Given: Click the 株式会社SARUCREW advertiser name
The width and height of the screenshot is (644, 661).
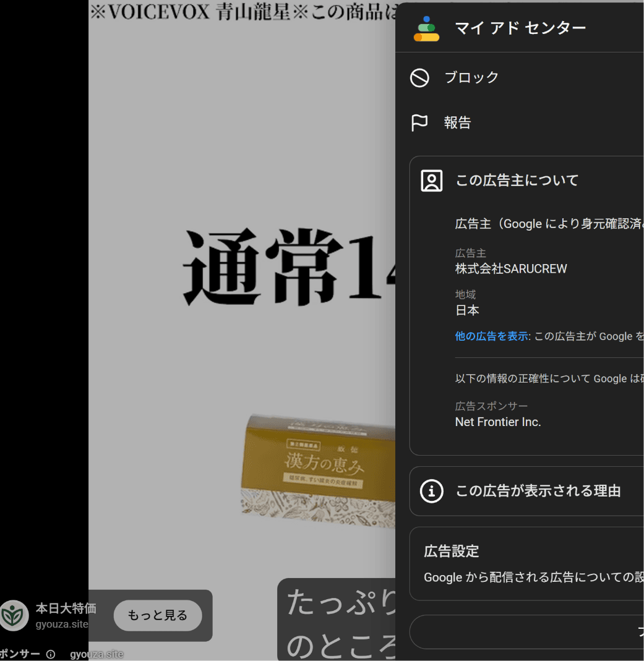Looking at the screenshot, I should click(511, 269).
